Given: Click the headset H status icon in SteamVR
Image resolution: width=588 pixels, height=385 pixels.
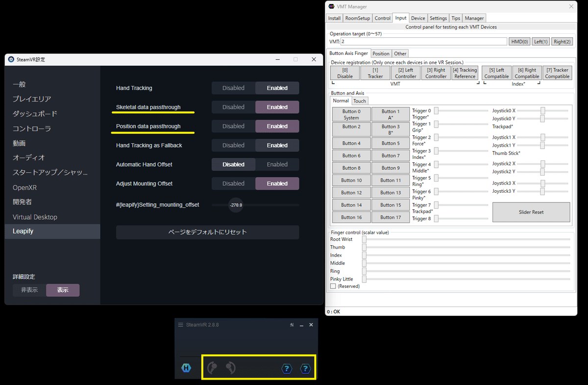Looking at the screenshot, I should (186, 368).
